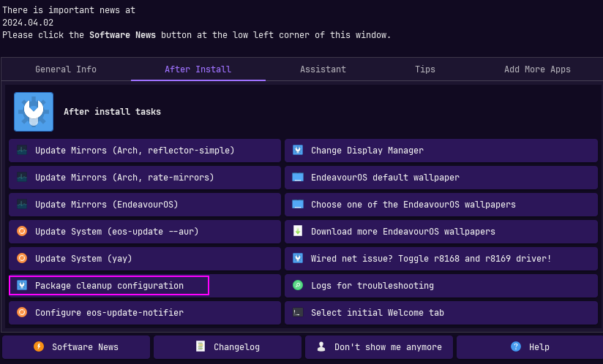Start Update System (eos-update --aur)
603x364 pixels.
pos(145,232)
